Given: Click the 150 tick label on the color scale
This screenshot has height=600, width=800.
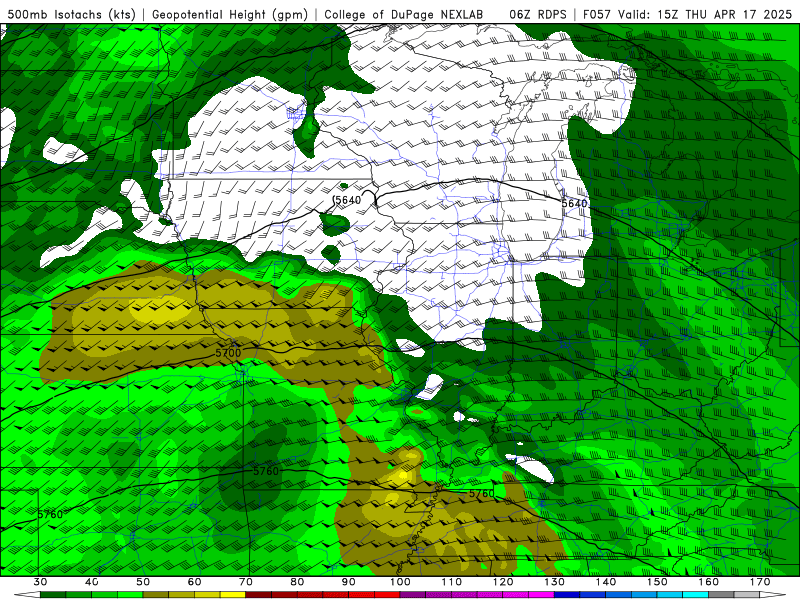Looking at the screenshot, I should pos(657,582).
